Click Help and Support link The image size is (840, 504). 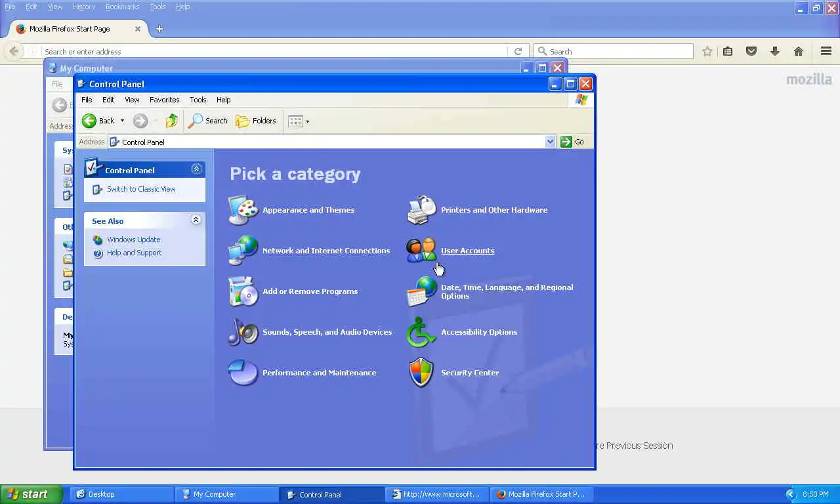134,253
